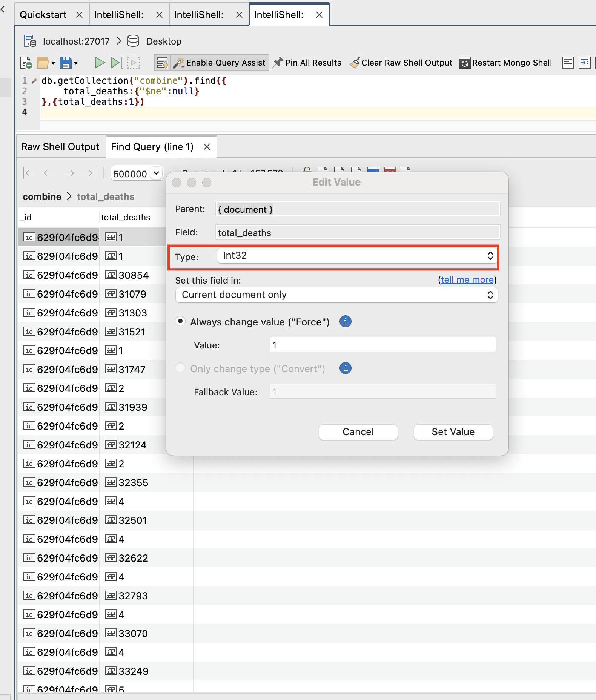Switch to the Quickstart tab
The width and height of the screenshot is (596, 700).
coord(43,15)
